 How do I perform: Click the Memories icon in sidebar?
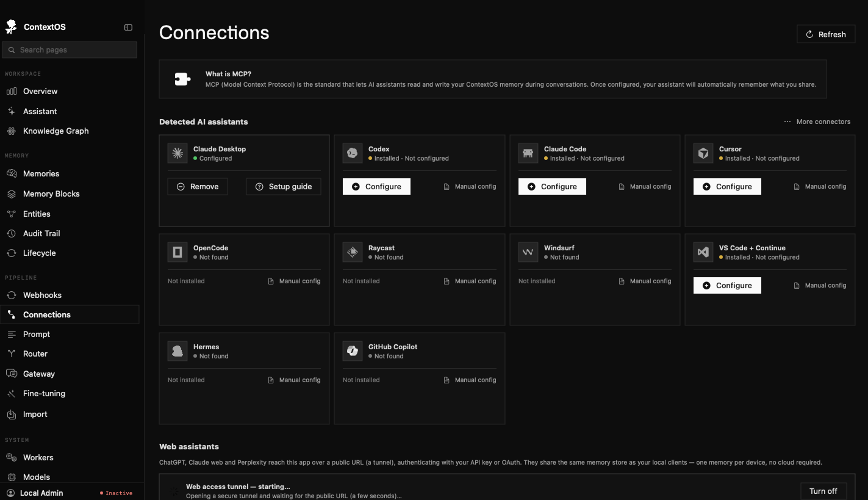coord(12,173)
